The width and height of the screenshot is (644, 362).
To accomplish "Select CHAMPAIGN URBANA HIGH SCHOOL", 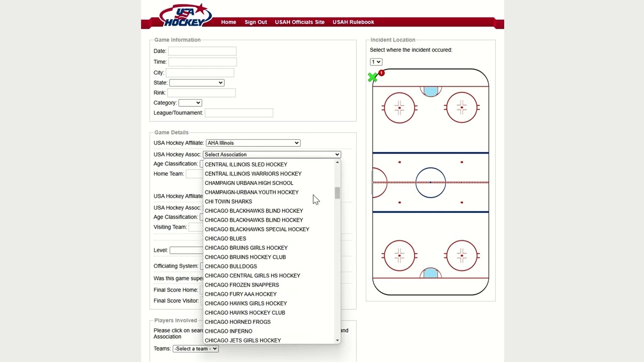I will click(x=269, y=183).
